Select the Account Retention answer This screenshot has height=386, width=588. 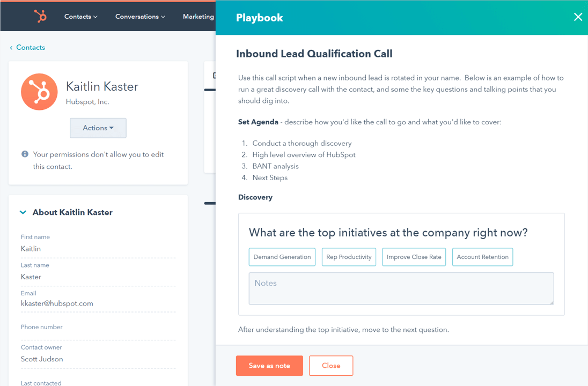[x=482, y=257]
